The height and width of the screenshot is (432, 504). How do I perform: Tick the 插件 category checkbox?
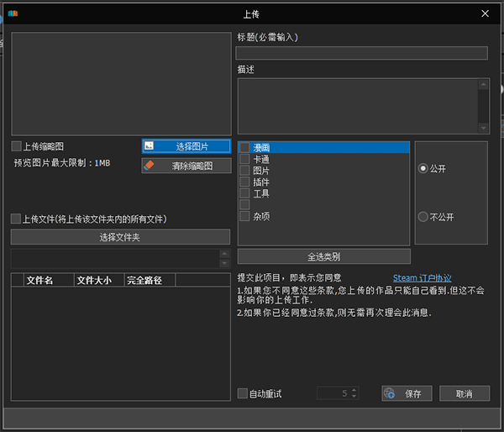click(244, 182)
